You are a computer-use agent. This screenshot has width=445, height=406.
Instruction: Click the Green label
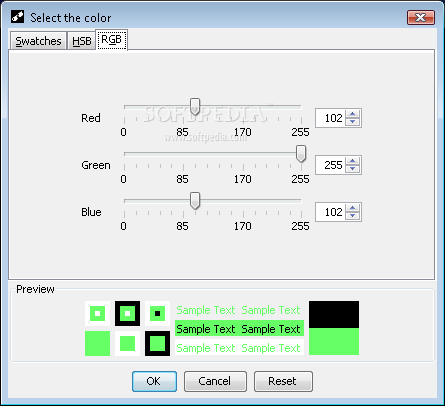pyautogui.click(x=96, y=165)
